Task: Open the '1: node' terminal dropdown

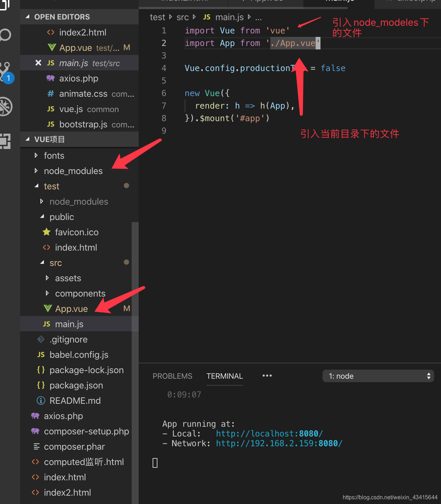Action: pyautogui.click(x=378, y=376)
